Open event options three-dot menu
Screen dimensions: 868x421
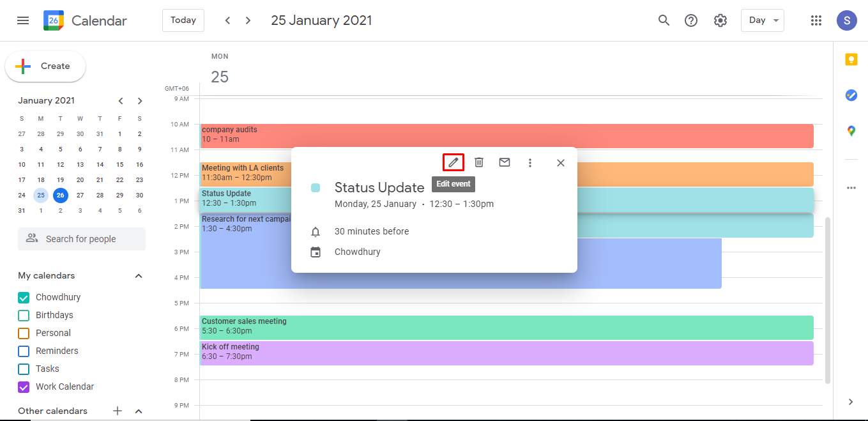point(529,163)
